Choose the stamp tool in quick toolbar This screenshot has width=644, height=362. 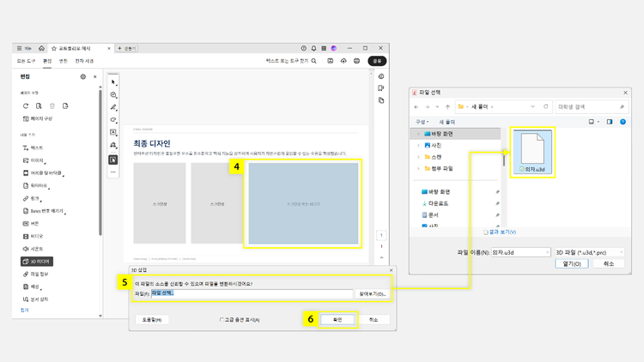(113, 145)
